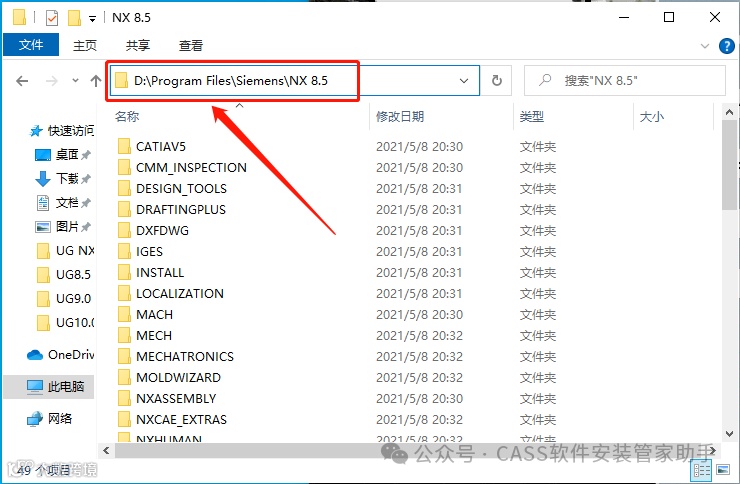Viewport: 740px width, 484px height.
Task: Open 下载 in the navigation pane
Action: point(62,178)
